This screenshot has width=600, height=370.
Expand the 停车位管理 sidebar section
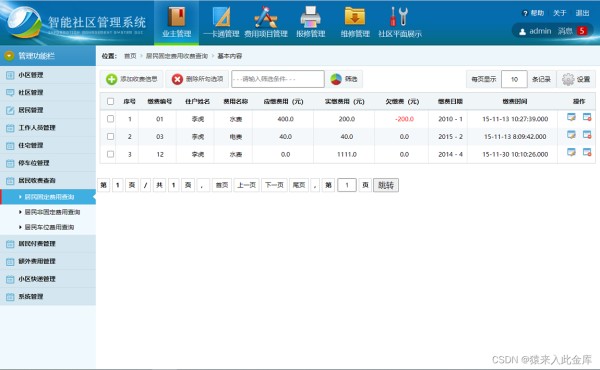(x=48, y=163)
